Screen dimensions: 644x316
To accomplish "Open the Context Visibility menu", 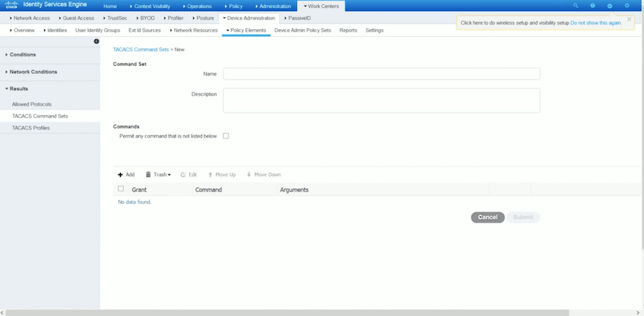I will click(150, 6).
